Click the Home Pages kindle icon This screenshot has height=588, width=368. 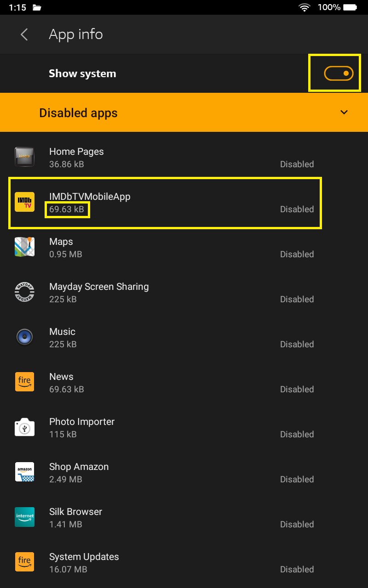[x=24, y=157]
